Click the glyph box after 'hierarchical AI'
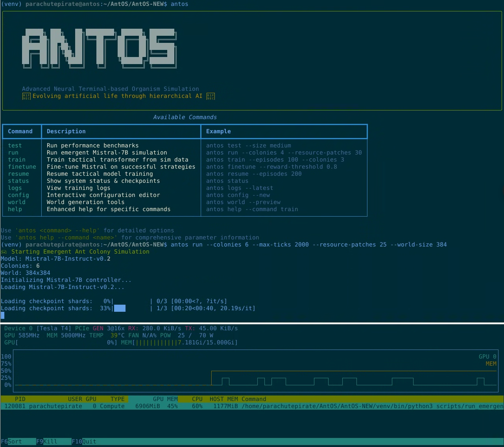The width and height of the screenshot is (504, 447). (x=210, y=96)
